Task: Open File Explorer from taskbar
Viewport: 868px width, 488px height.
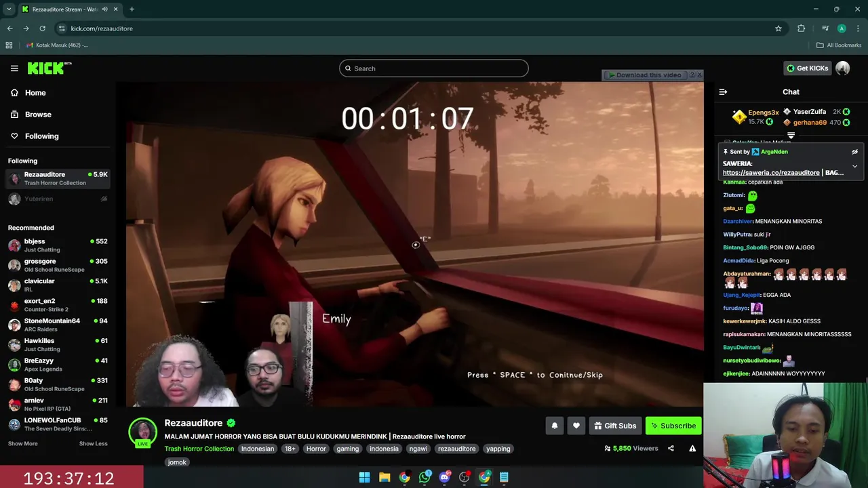Action: coord(384,477)
